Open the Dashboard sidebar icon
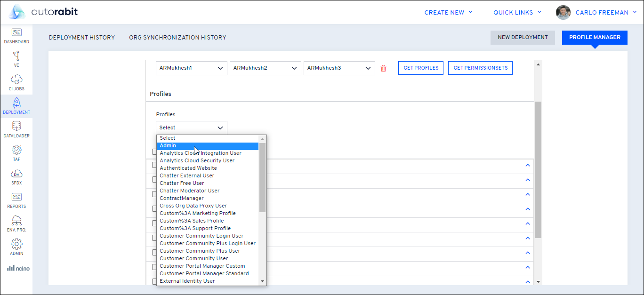Viewport: 644px width, 295px height. click(16, 36)
